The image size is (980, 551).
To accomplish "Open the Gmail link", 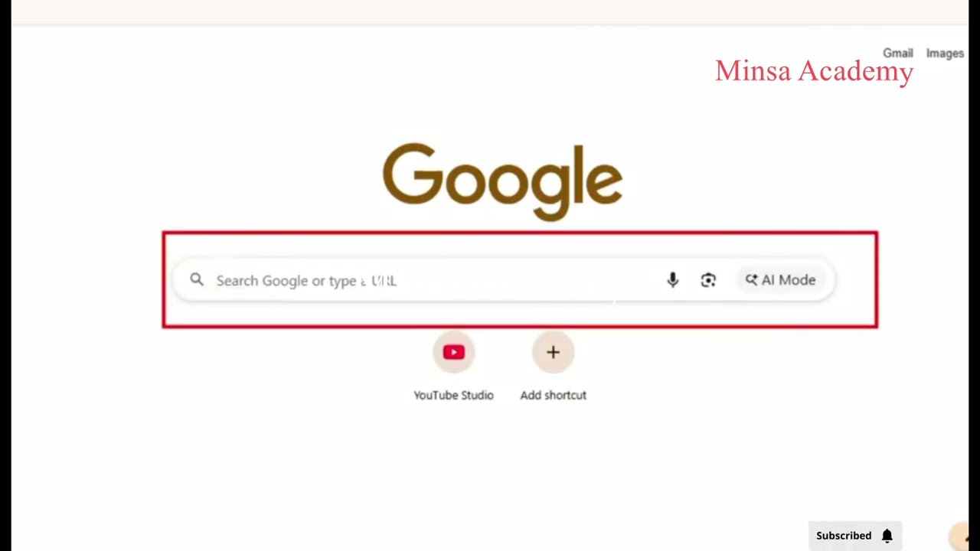I will [x=897, y=54].
